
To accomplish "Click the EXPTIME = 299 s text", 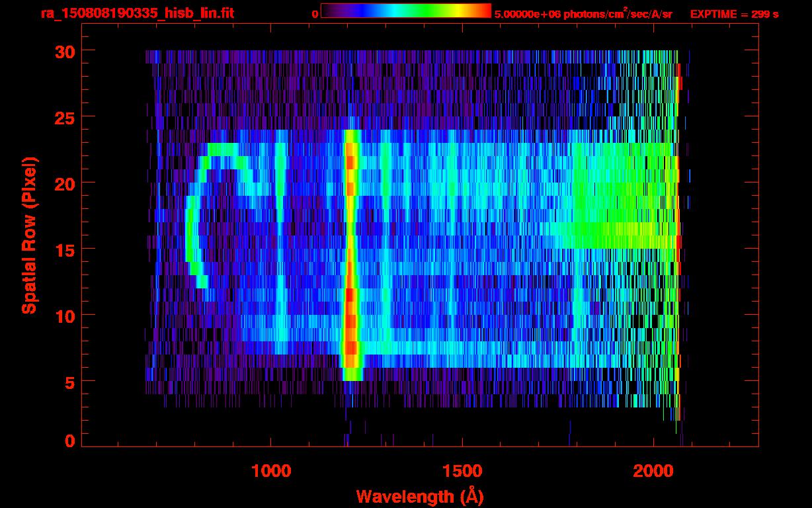I will click(x=734, y=14).
